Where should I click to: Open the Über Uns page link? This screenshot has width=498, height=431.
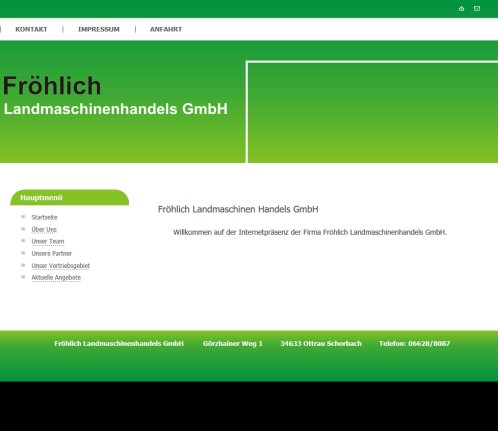pyautogui.click(x=44, y=229)
